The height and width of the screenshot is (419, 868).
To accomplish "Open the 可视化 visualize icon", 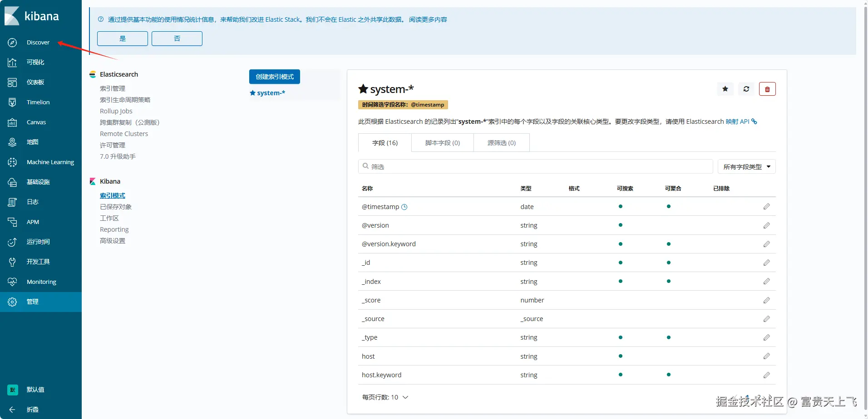I will [x=12, y=62].
